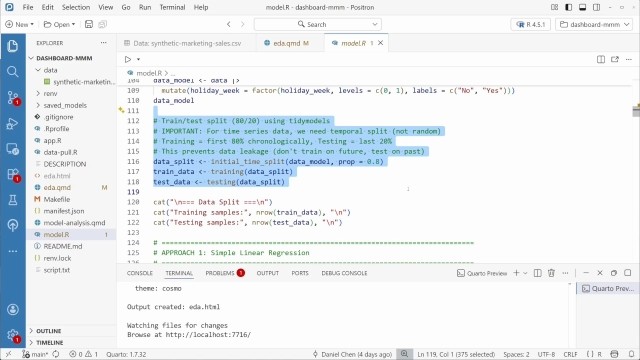The width and height of the screenshot is (640, 360).
Task: Kill the terminal with trash icon
Action: 551,273
